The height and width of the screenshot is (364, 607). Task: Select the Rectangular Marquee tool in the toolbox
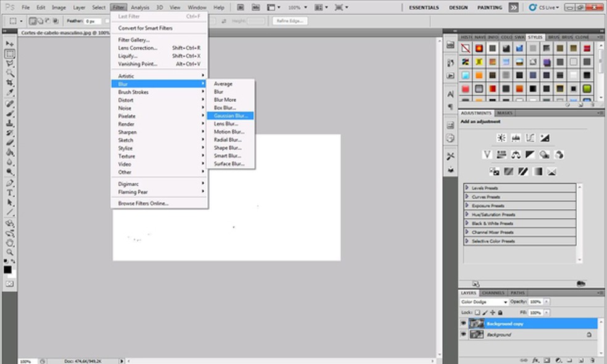10,54
